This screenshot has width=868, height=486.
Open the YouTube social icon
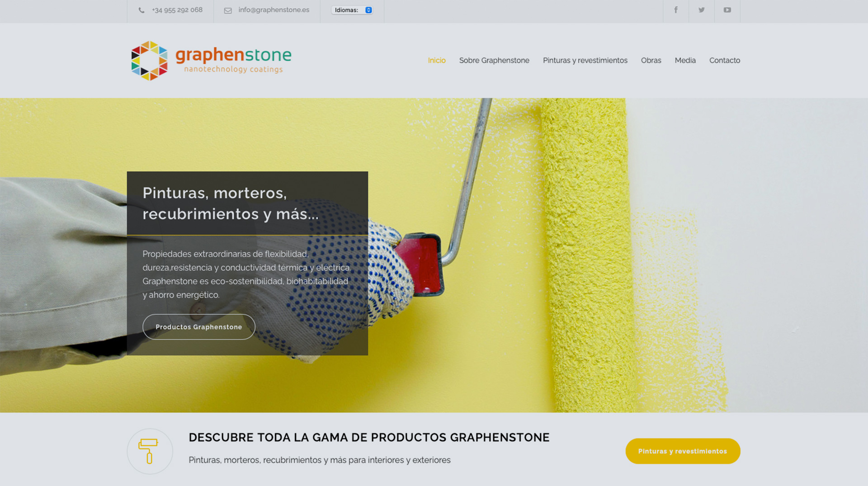click(727, 10)
